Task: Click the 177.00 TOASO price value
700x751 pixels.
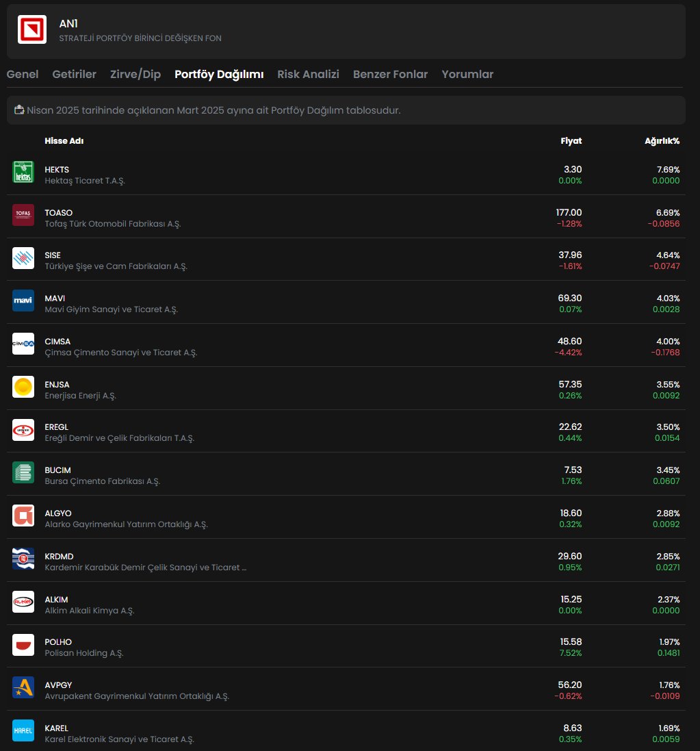Action: pos(569,212)
